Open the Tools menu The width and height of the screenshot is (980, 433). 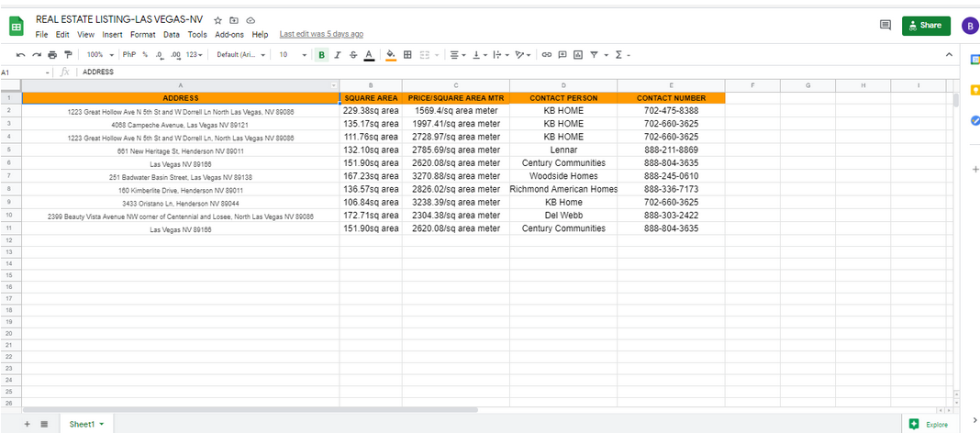(x=197, y=34)
